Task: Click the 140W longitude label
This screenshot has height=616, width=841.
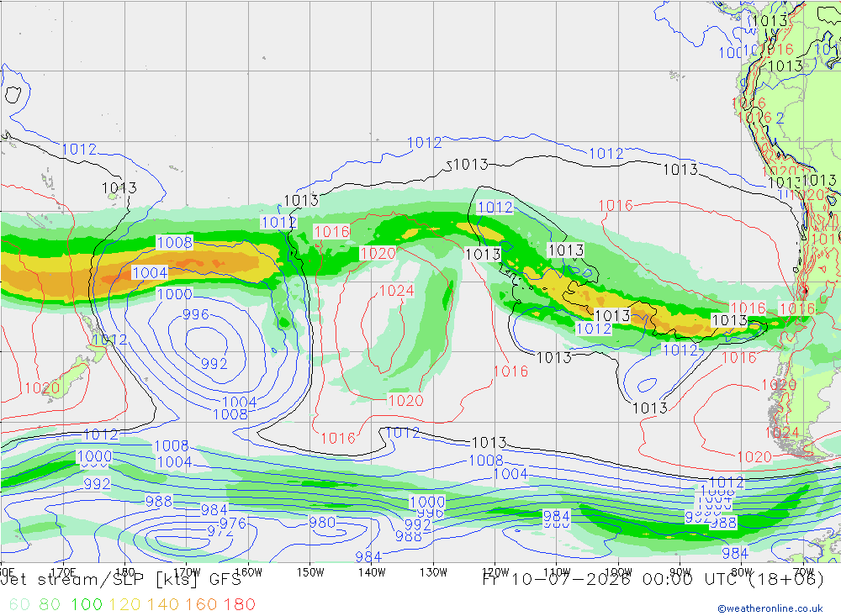Action: pos(372,572)
